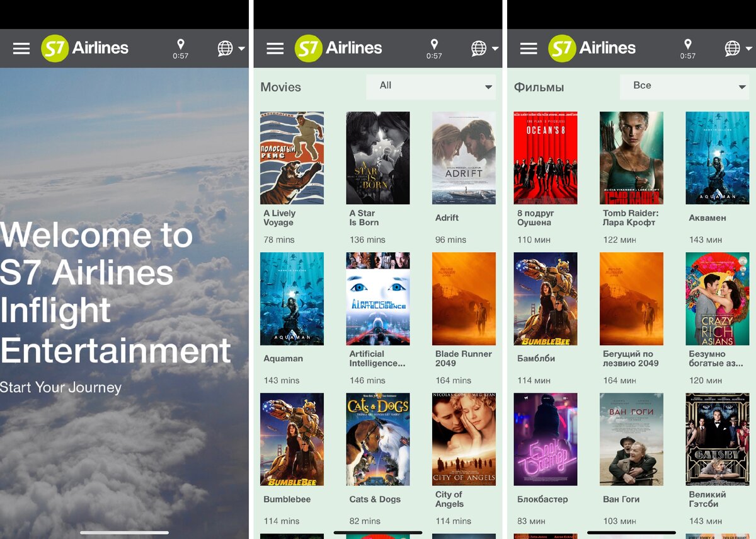Select title 'Adrift'

[447, 217]
